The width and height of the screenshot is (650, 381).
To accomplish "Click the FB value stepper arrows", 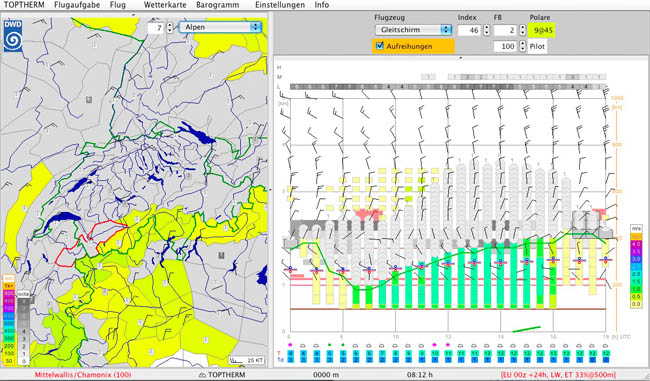I will pyautogui.click(x=522, y=30).
